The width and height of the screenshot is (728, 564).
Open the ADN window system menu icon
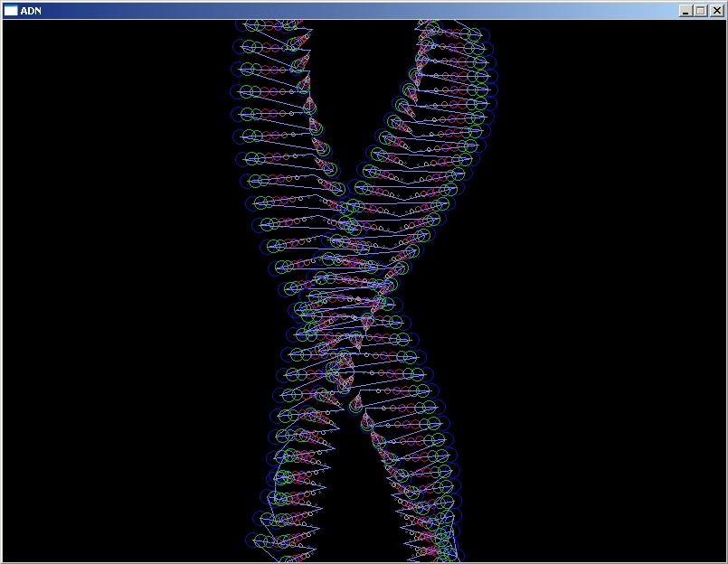11,11
